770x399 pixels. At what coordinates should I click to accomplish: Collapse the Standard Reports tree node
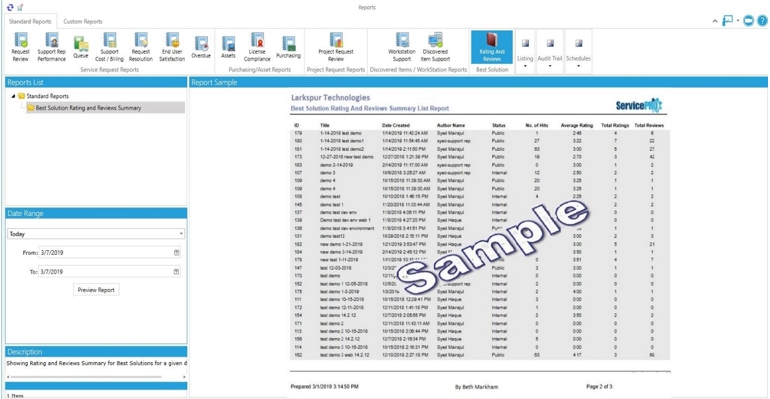coord(13,96)
